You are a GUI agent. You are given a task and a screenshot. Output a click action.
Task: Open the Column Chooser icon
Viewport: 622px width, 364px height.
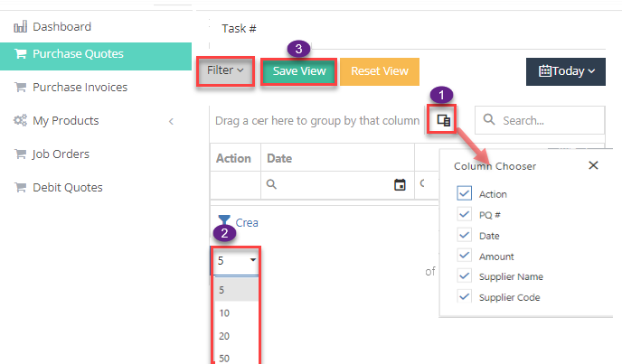(x=443, y=119)
